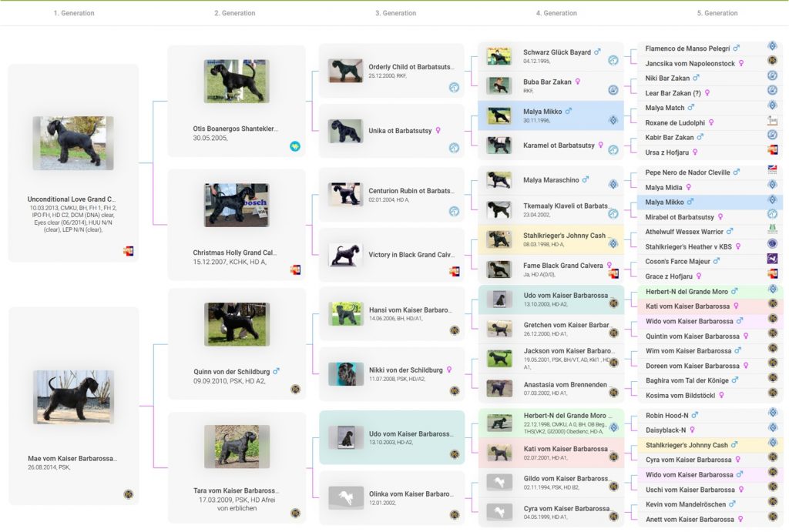Click the photo of Otis Boanergos Shantekler
The height and width of the screenshot is (532, 789).
[237, 82]
